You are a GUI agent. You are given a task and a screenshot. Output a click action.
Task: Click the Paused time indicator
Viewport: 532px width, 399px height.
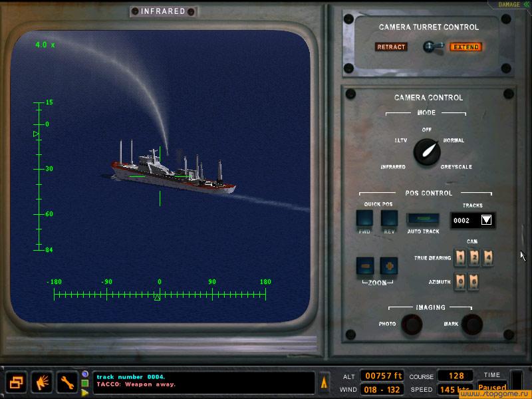tap(492, 386)
